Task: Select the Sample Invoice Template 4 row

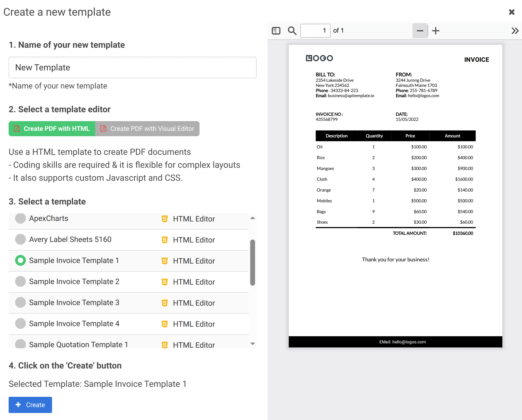Action: 74,323
